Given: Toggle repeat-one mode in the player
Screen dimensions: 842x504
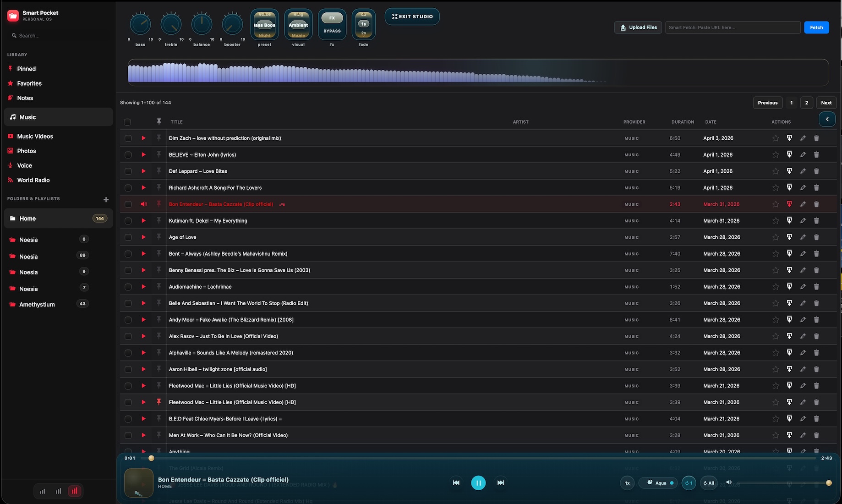Looking at the screenshot, I should point(689,483).
